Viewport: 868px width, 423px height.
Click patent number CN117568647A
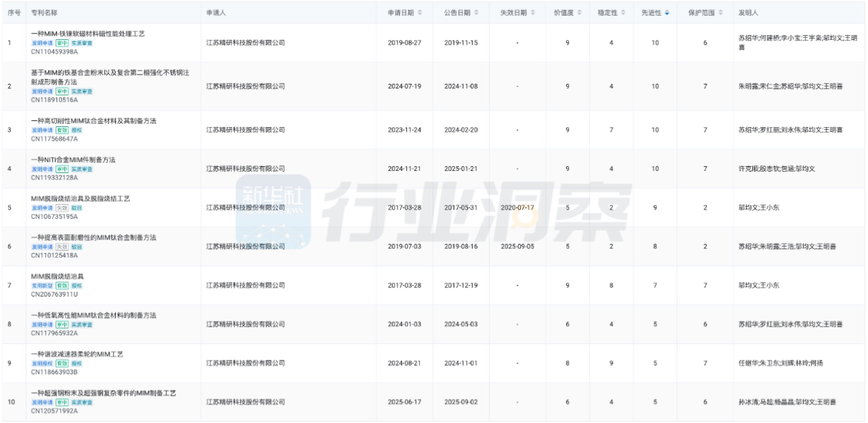[54, 139]
